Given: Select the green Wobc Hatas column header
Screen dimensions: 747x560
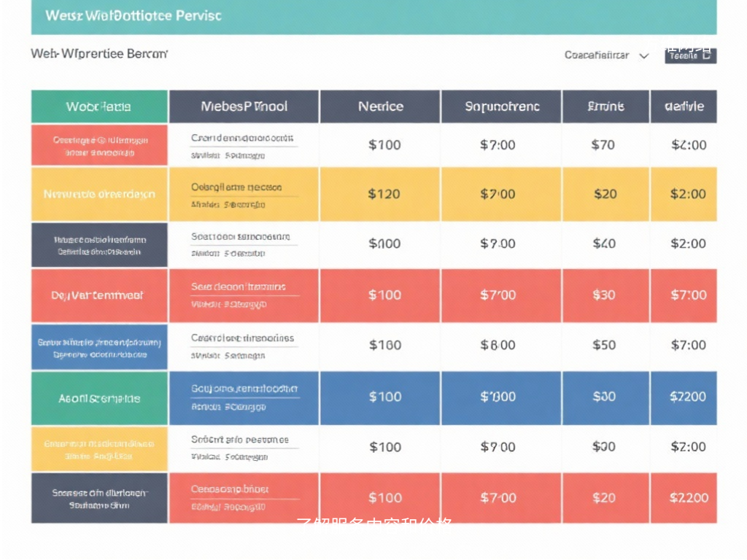Looking at the screenshot, I should click(99, 106).
